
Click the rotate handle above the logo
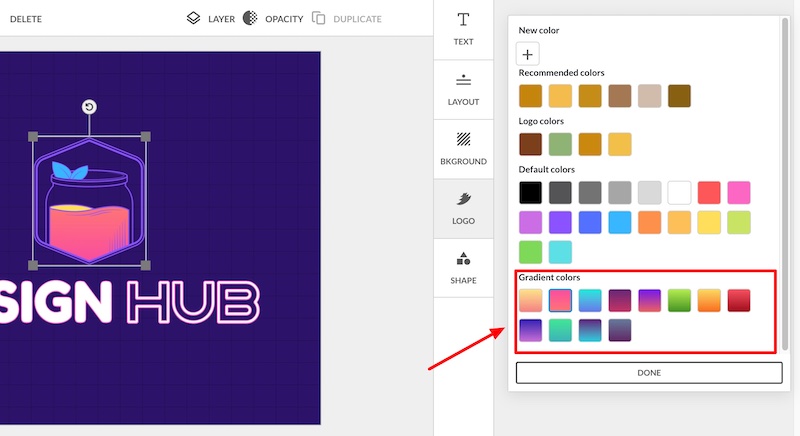(89, 107)
